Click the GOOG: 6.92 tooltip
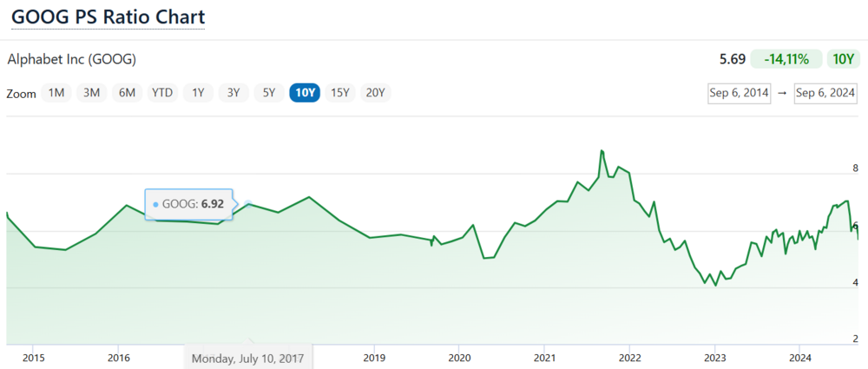 188,204
